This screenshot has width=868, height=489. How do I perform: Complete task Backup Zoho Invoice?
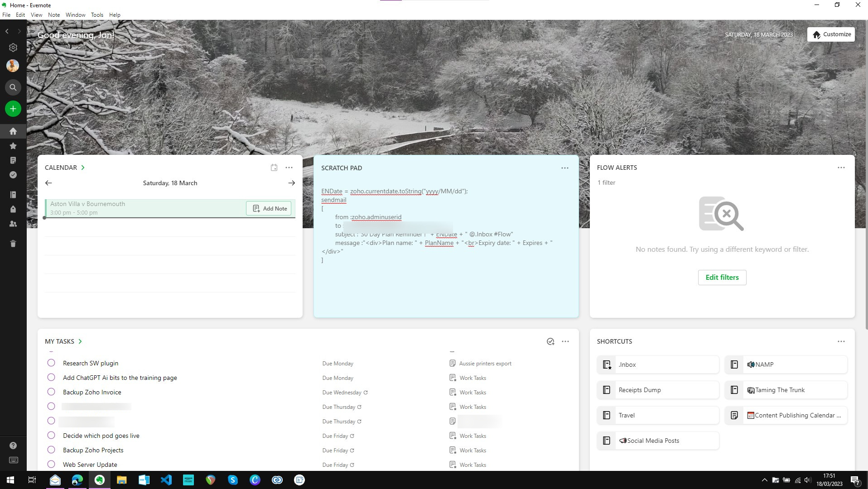point(51,392)
